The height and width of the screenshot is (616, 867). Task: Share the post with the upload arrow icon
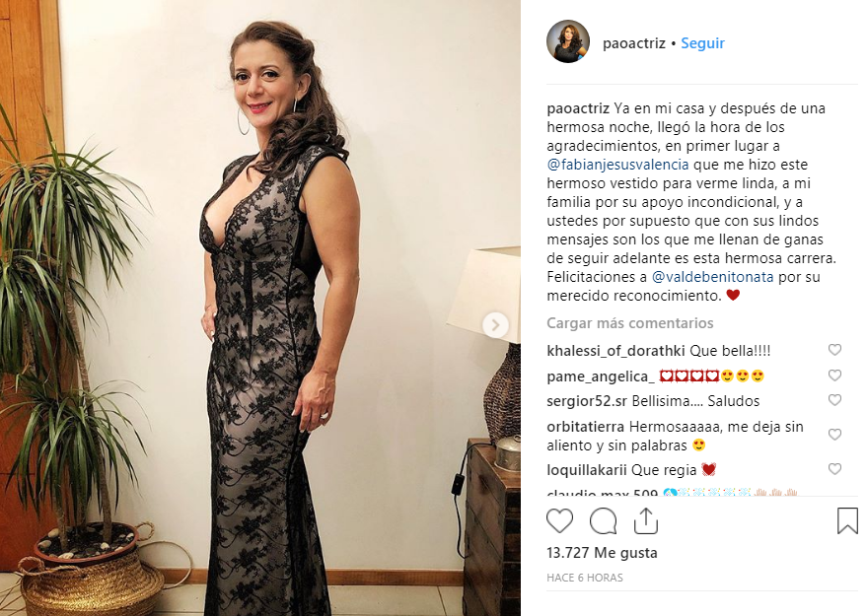[x=645, y=520]
